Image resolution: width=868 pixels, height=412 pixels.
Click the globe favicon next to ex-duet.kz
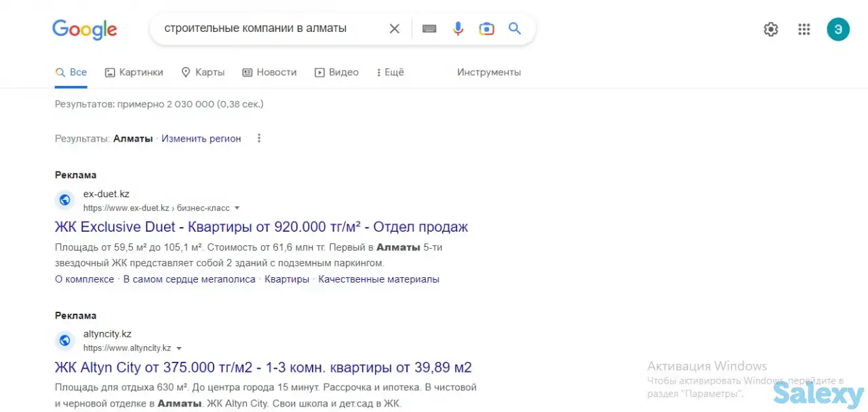coord(64,200)
